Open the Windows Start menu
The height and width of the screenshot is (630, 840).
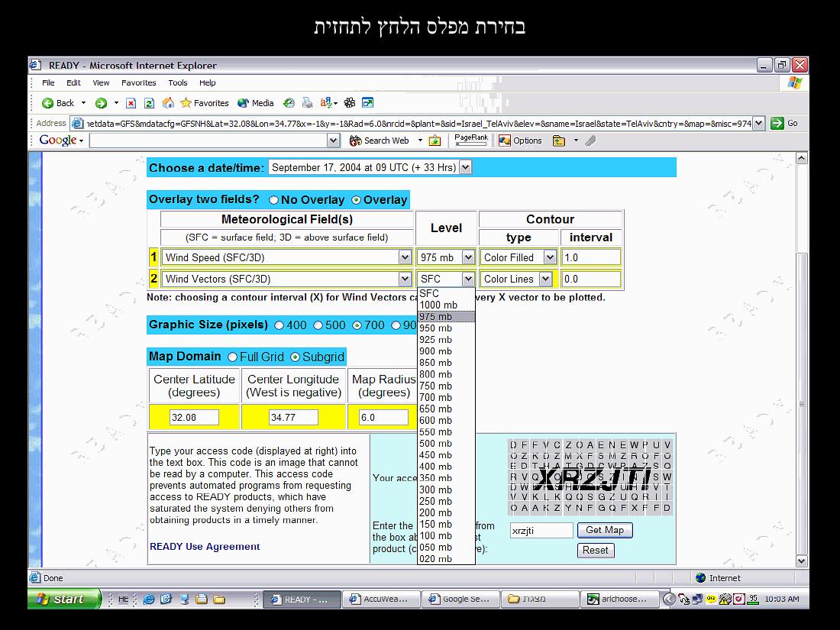(64, 599)
